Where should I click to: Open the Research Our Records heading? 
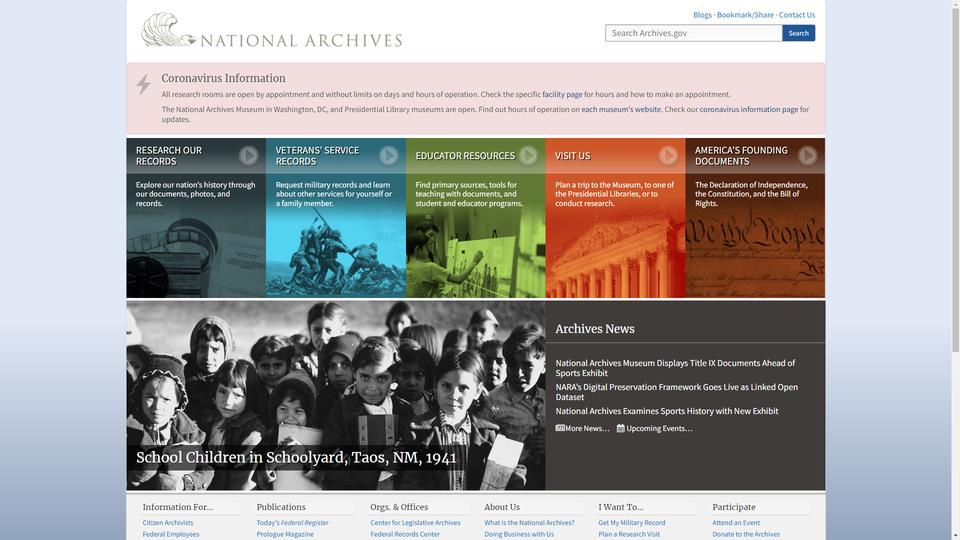[x=169, y=156]
